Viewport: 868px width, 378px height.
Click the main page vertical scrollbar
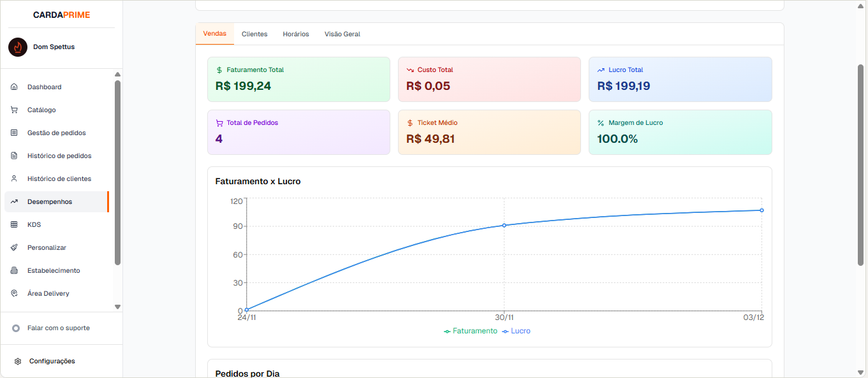click(x=860, y=164)
